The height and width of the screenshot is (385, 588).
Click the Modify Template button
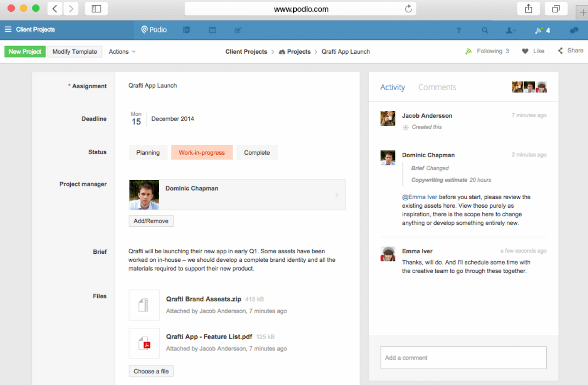point(75,51)
